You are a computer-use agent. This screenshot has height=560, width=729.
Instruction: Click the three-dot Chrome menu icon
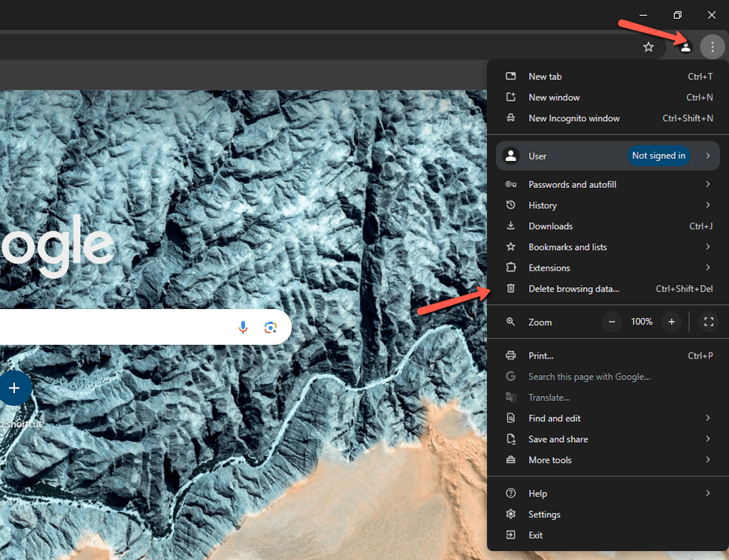coord(712,47)
